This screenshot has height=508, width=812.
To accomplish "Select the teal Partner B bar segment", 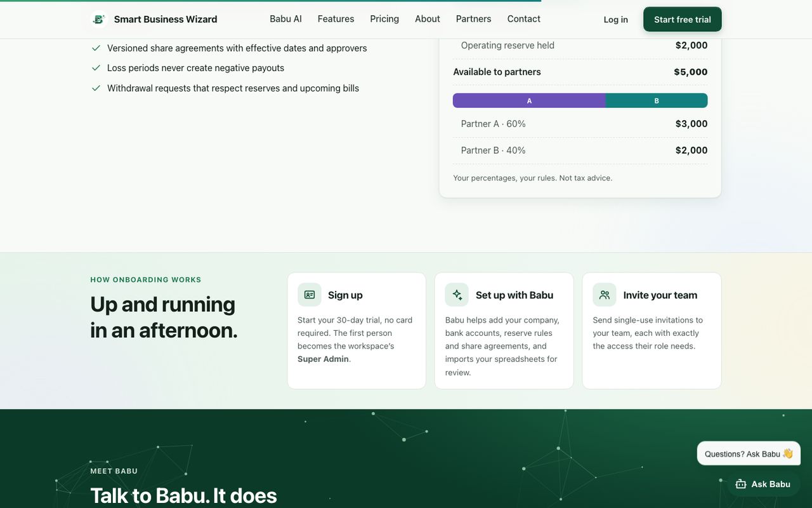I will tap(657, 100).
